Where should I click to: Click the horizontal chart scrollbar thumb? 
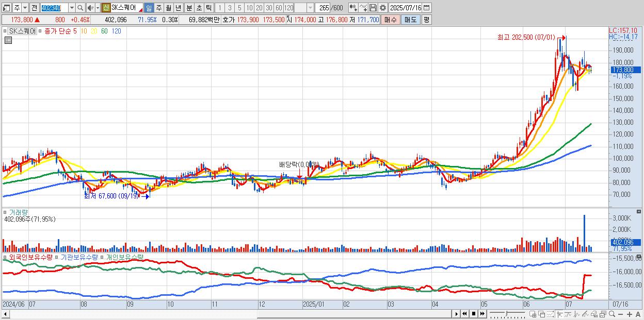[355, 314]
